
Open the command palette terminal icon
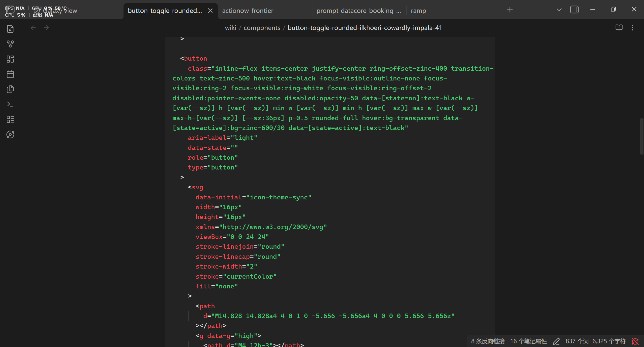10,104
